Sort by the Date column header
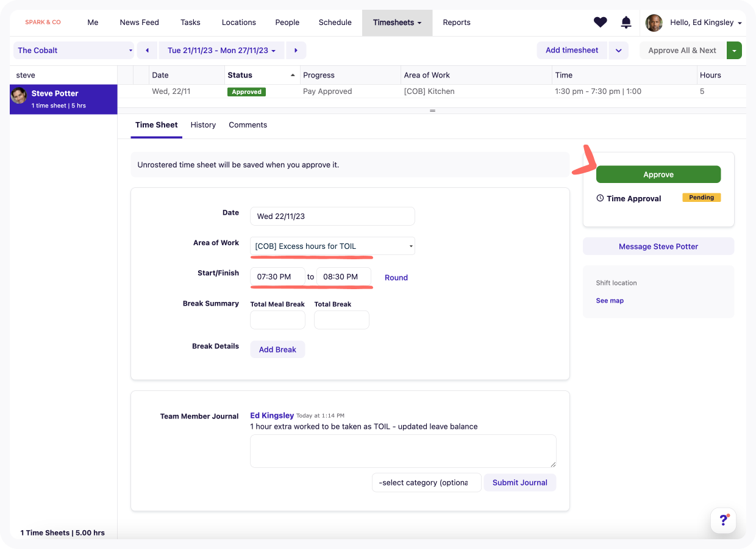The width and height of the screenshot is (756, 549). [x=187, y=75]
